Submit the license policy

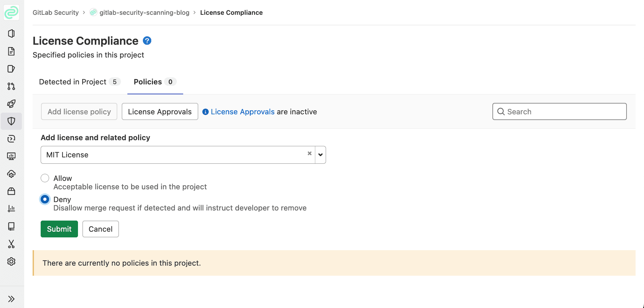click(x=59, y=229)
